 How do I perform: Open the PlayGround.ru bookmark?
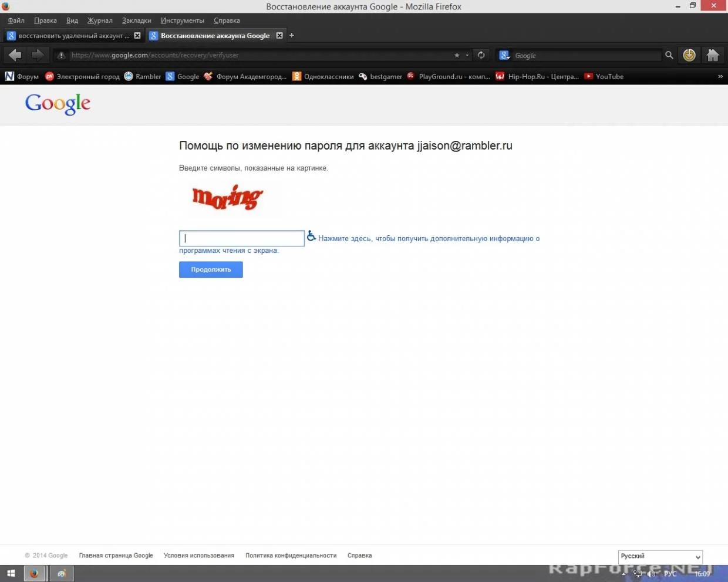click(x=449, y=76)
